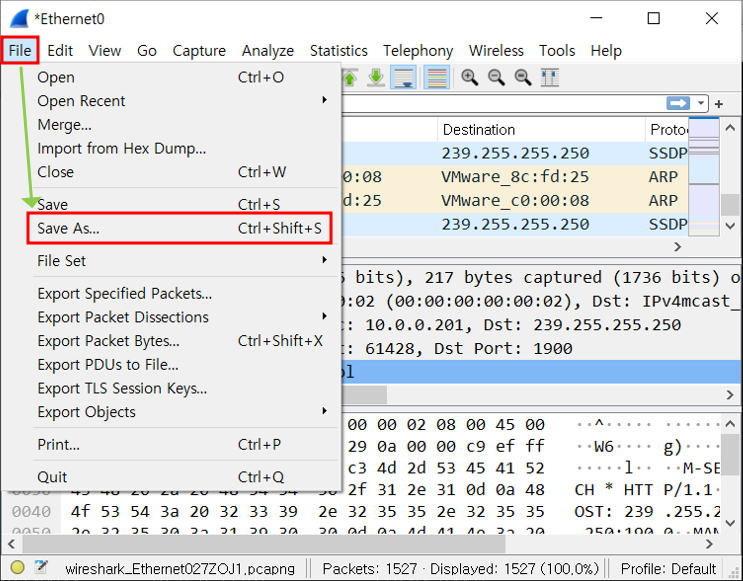Click the Go to first packet icon
This screenshot has width=743, height=581.
(x=350, y=77)
